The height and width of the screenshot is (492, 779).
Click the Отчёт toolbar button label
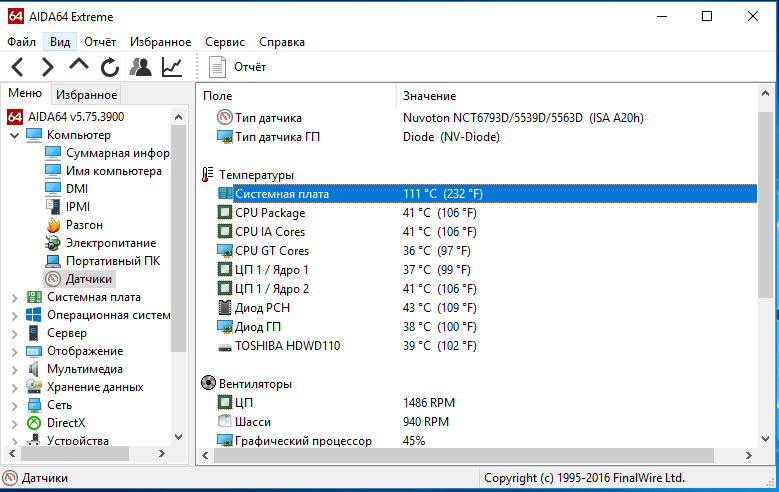coord(250,67)
